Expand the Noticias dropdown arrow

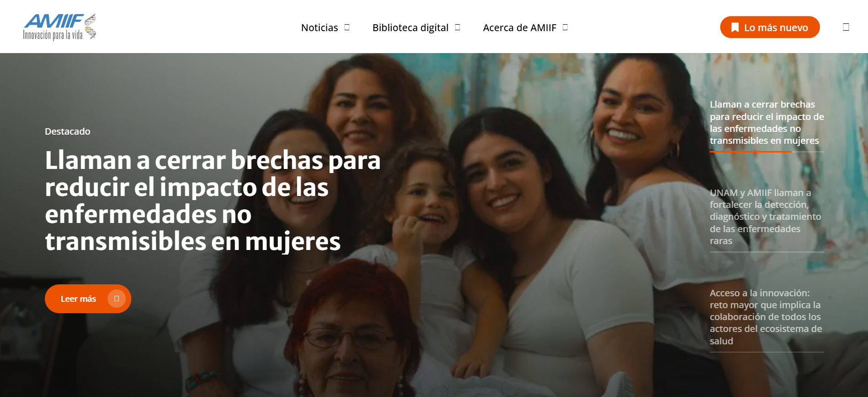(x=347, y=27)
